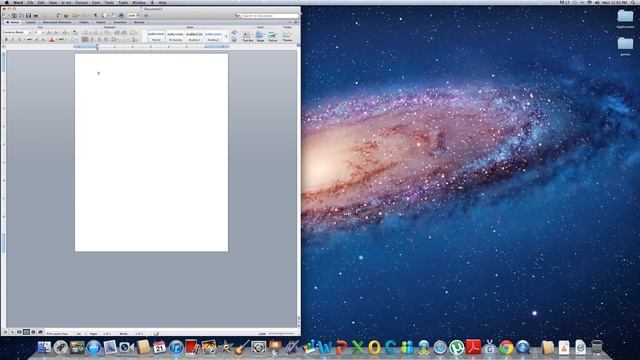Apply the Heading 1 style
640x360 pixels.
(x=194, y=36)
